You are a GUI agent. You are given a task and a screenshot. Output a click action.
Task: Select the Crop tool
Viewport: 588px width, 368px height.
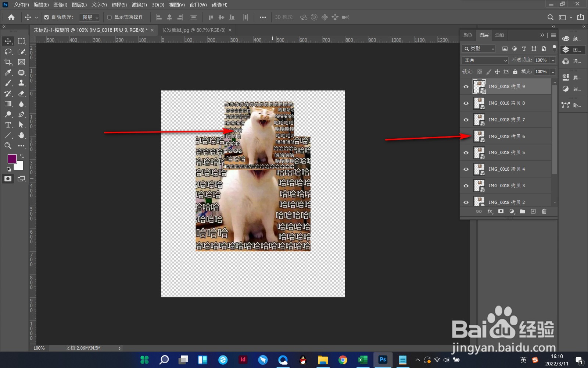(x=8, y=62)
